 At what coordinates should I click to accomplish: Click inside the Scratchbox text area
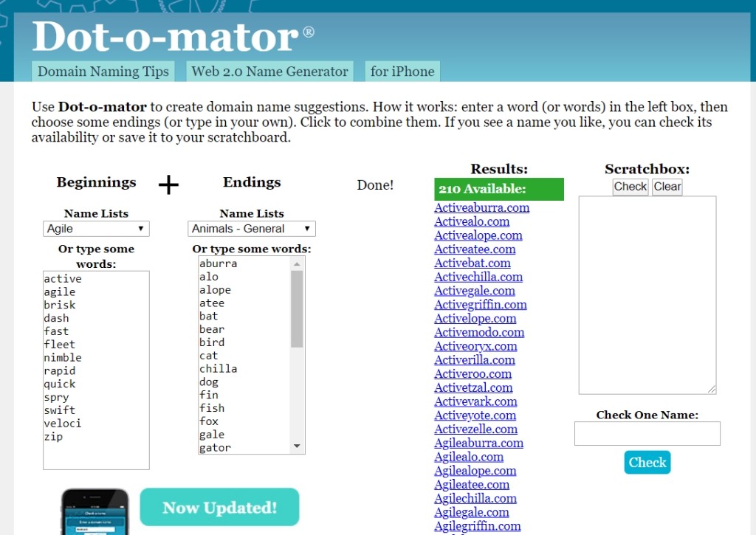(x=647, y=295)
